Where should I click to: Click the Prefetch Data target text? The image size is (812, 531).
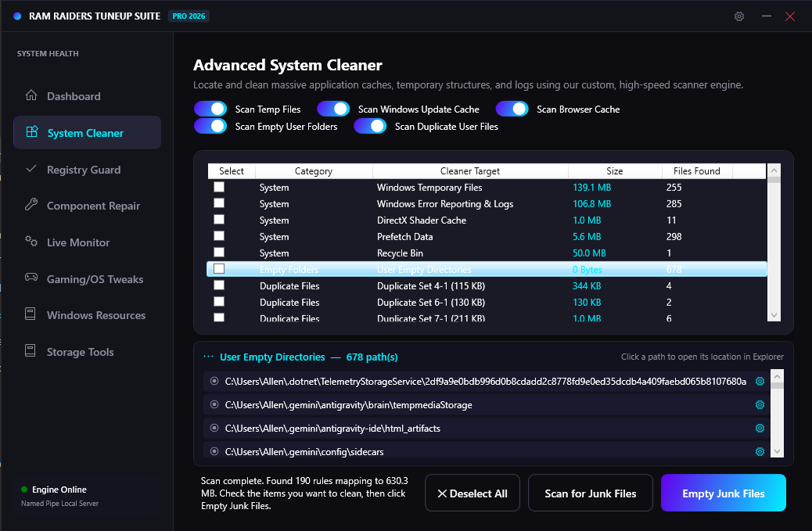405,236
